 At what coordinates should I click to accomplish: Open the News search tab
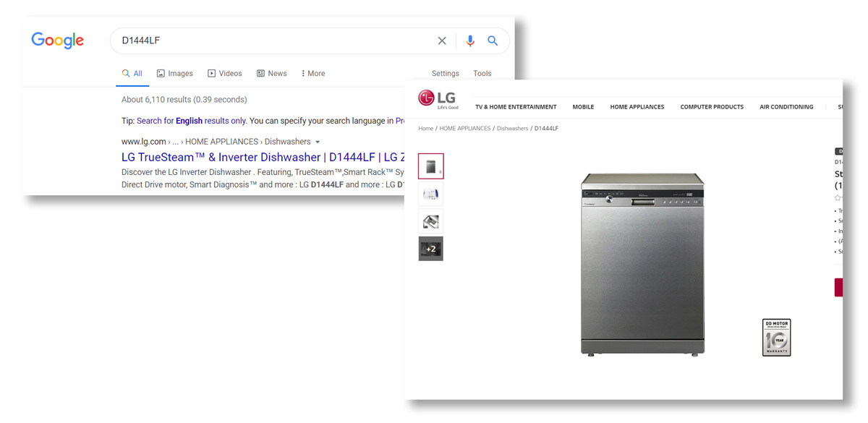click(x=272, y=74)
